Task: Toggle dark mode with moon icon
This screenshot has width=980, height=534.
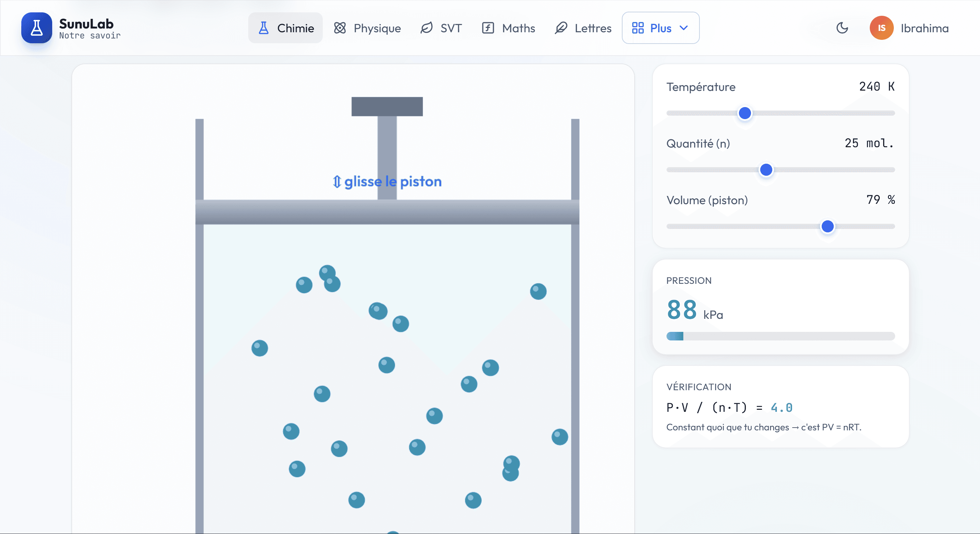Action: [842, 28]
